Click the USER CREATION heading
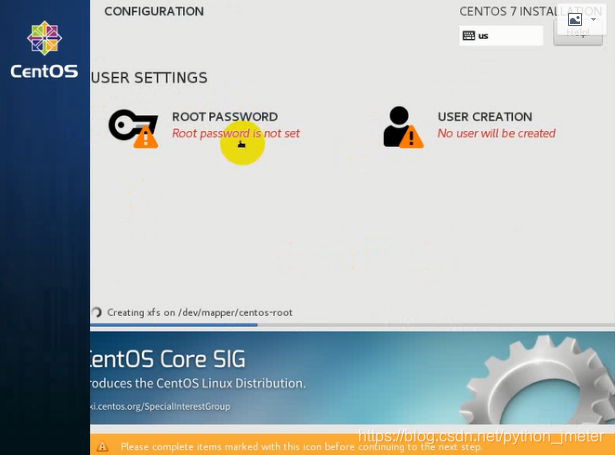The image size is (615, 455). [485, 116]
